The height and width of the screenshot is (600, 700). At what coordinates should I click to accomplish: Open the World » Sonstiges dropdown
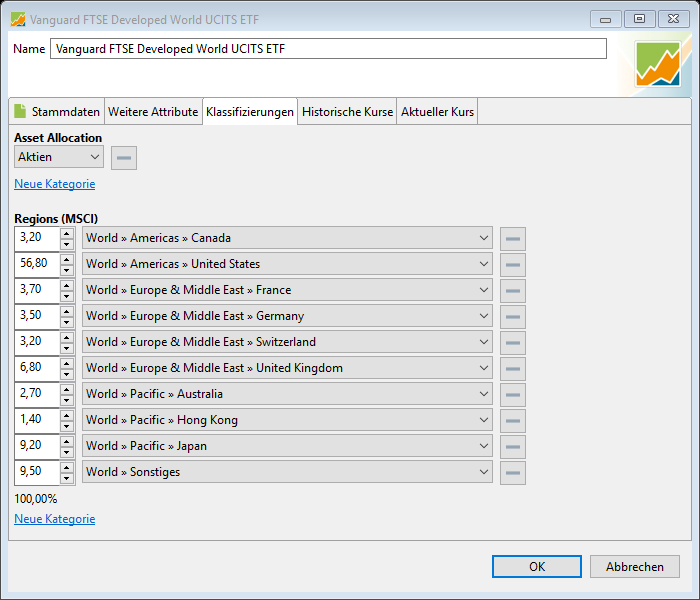[x=287, y=471]
